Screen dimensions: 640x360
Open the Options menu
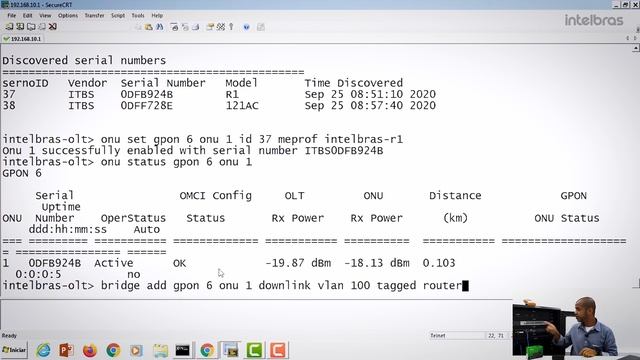[68, 16]
